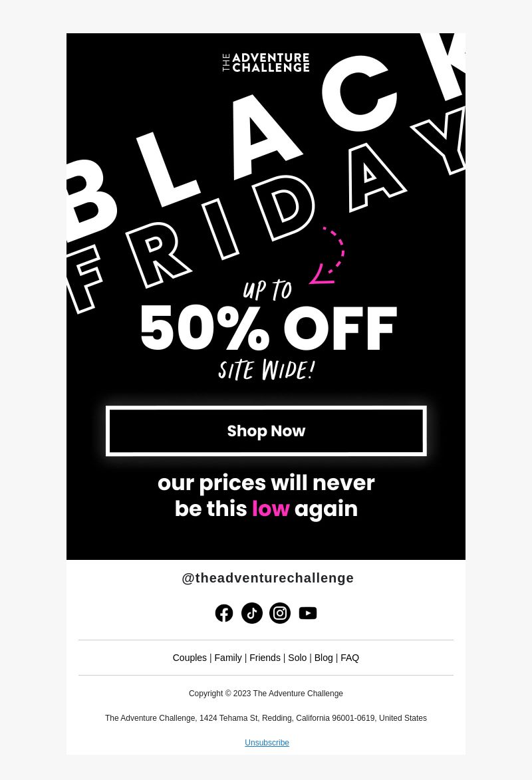Go to the Blog link
The width and height of the screenshot is (532, 780).
click(x=323, y=658)
